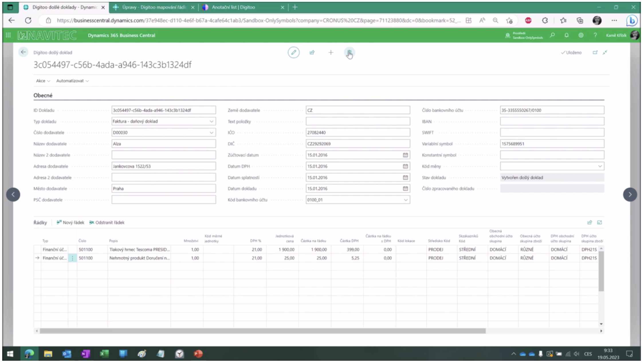This screenshot has width=644, height=364.
Task: Click the search magnifier in Business Central header
Action: click(552, 35)
